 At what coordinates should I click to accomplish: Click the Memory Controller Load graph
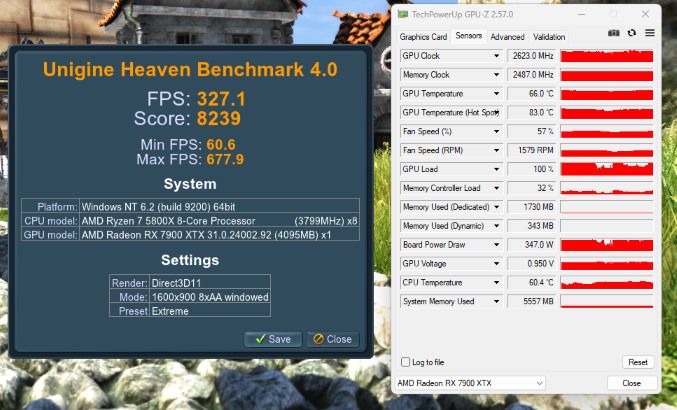607,188
